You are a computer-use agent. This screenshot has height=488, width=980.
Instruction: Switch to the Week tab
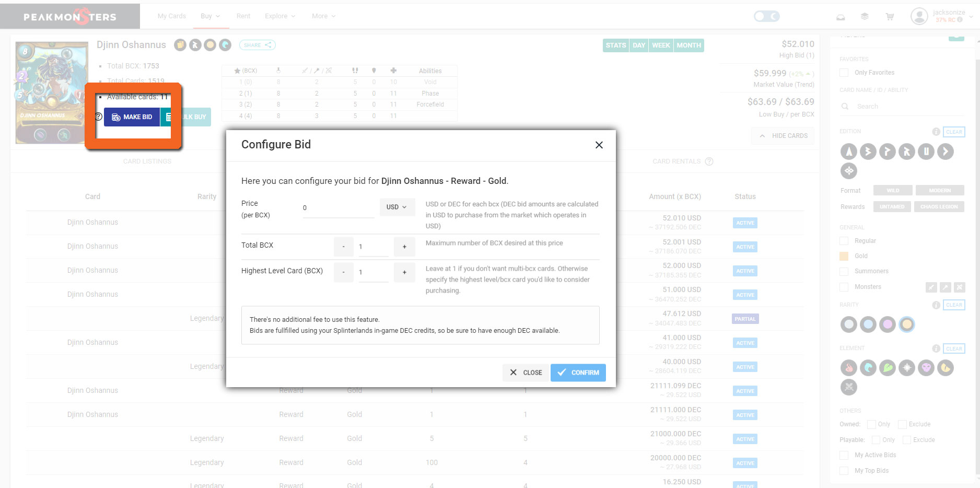tap(661, 45)
